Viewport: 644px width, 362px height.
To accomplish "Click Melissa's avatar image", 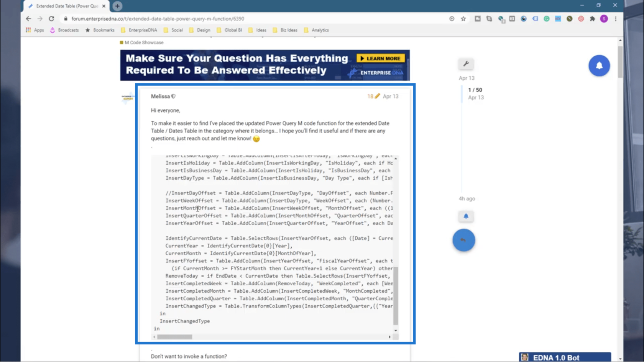I will pyautogui.click(x=128, y=98).
